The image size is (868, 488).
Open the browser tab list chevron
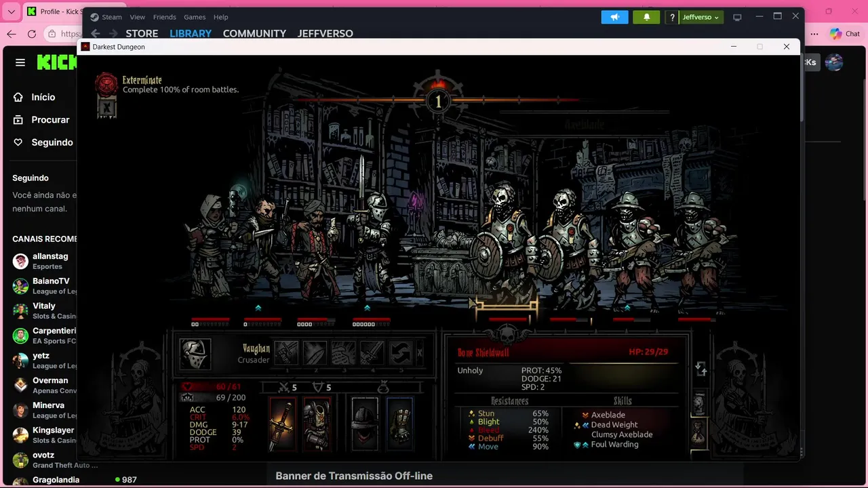11,12
